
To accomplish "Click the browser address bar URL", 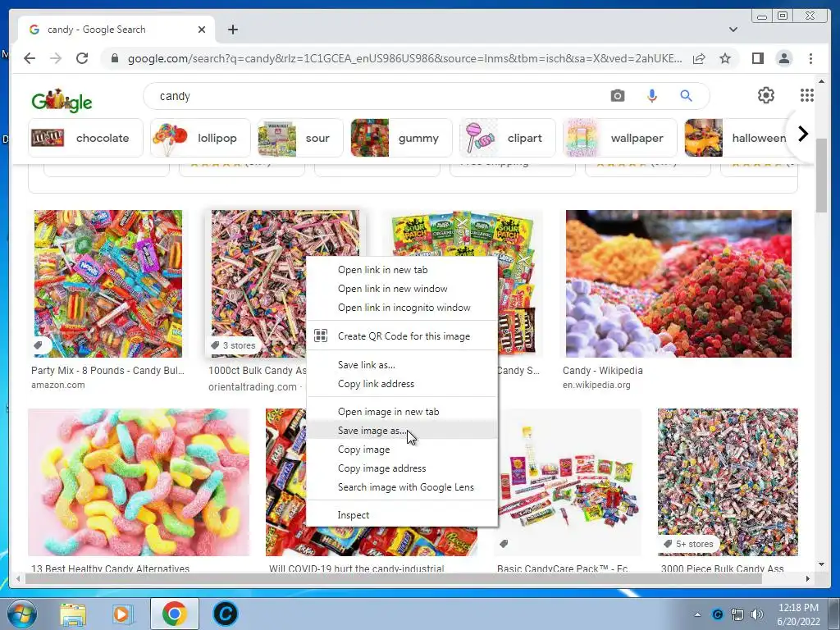I will coord(404,58).
